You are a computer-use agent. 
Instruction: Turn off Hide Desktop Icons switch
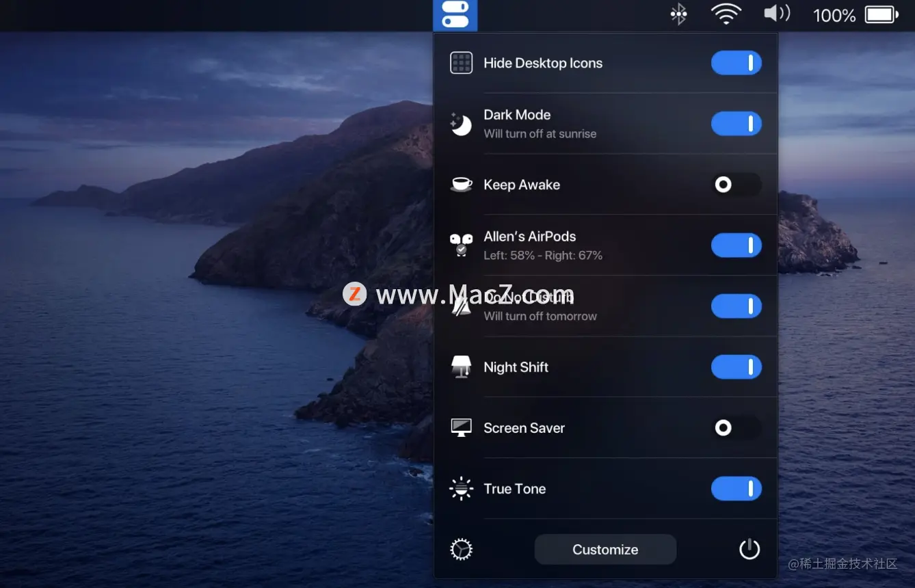coord(737,63)
